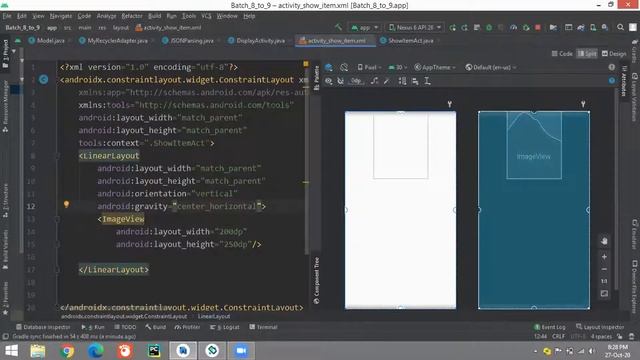Click the yellow inspection warning indicator

pyautogui.click(x=306, y=64)
